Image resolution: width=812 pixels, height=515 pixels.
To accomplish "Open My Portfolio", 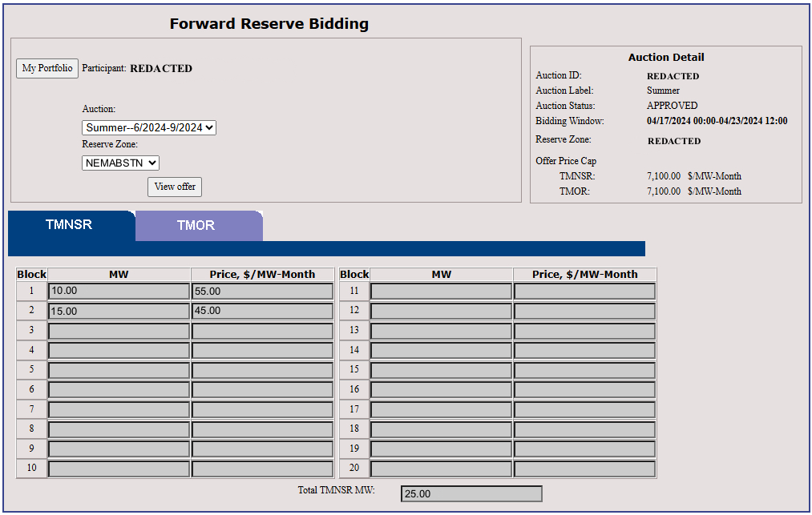I will click(x=47, y=68).
